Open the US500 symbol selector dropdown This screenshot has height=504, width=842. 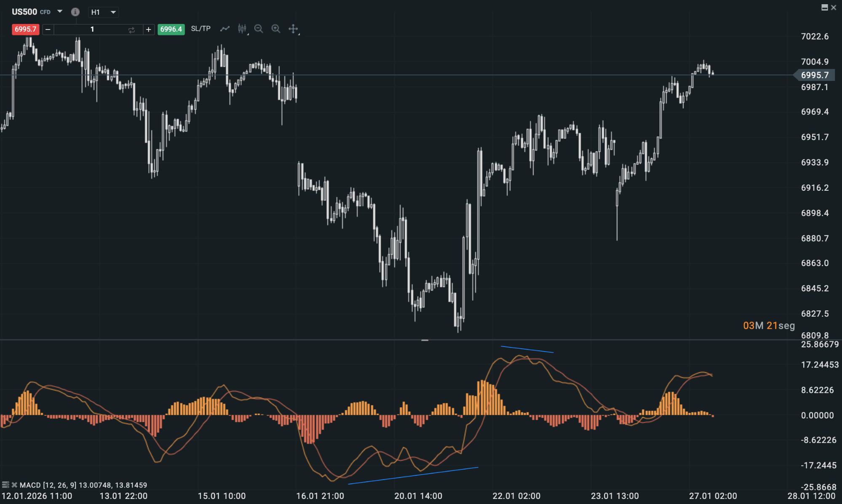pos(59,12)
